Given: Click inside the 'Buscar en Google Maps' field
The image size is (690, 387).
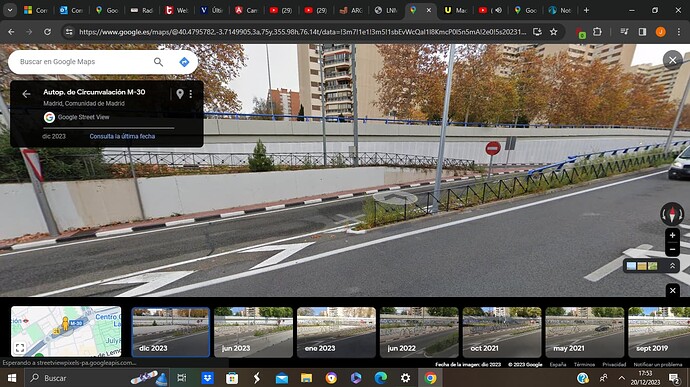Looking at the screenshot, I should [84, 62].
